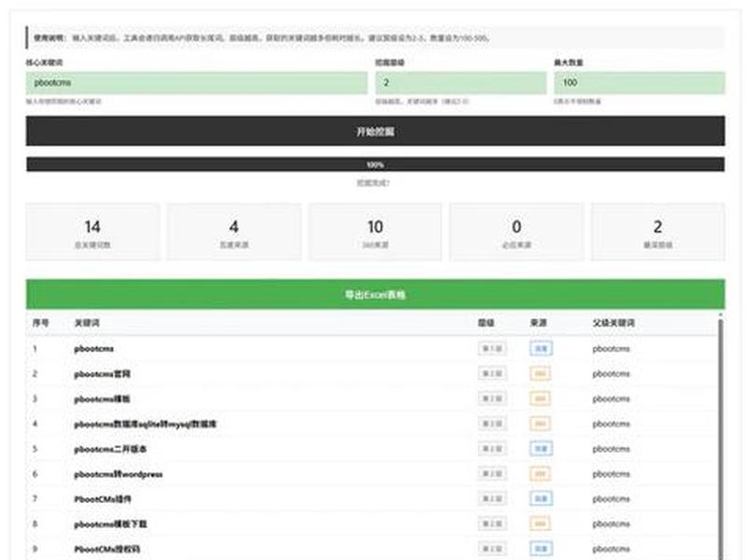Viewport: 747px width, 560px height.
Task: Click the 来源 column header
Action: pos(539,323)
